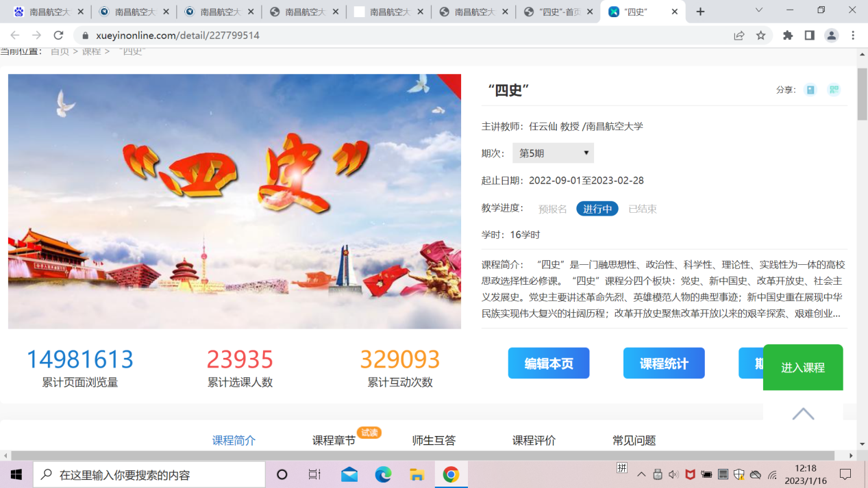The height and width of the screenshot is (488, 868).
Task: Click the QR code share icon
Action: [834, 90]
